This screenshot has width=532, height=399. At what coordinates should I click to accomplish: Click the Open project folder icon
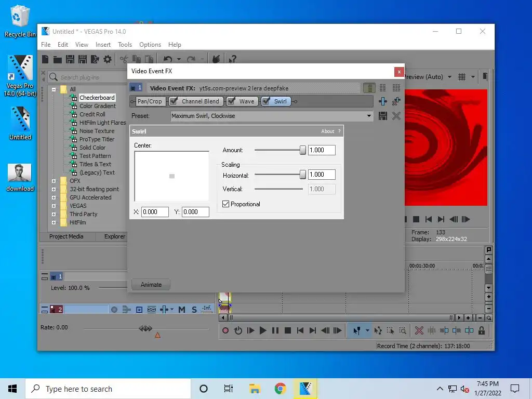(x=57, y=60)
